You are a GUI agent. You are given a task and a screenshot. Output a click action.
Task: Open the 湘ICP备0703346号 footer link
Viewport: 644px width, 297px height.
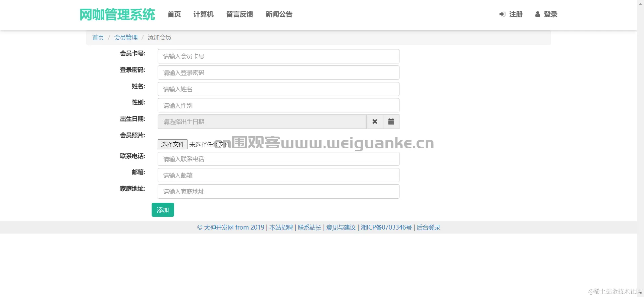coord(386,228)
